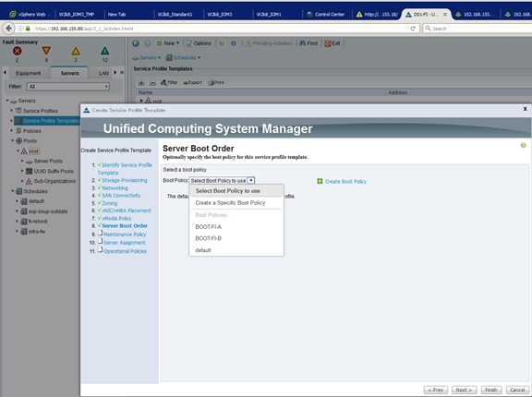Select BOOT-FI-A boot policy
The image size is (532, 397).
coord(236,227)
